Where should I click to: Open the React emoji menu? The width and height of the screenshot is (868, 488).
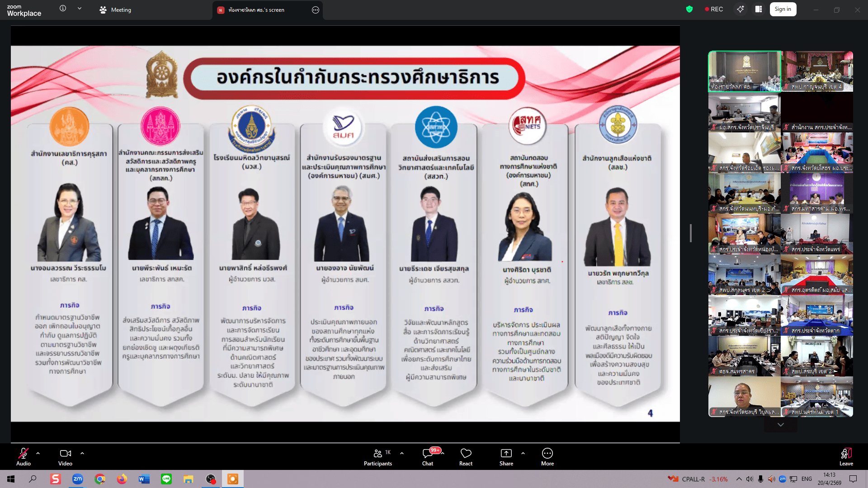(x=466, y=454)
